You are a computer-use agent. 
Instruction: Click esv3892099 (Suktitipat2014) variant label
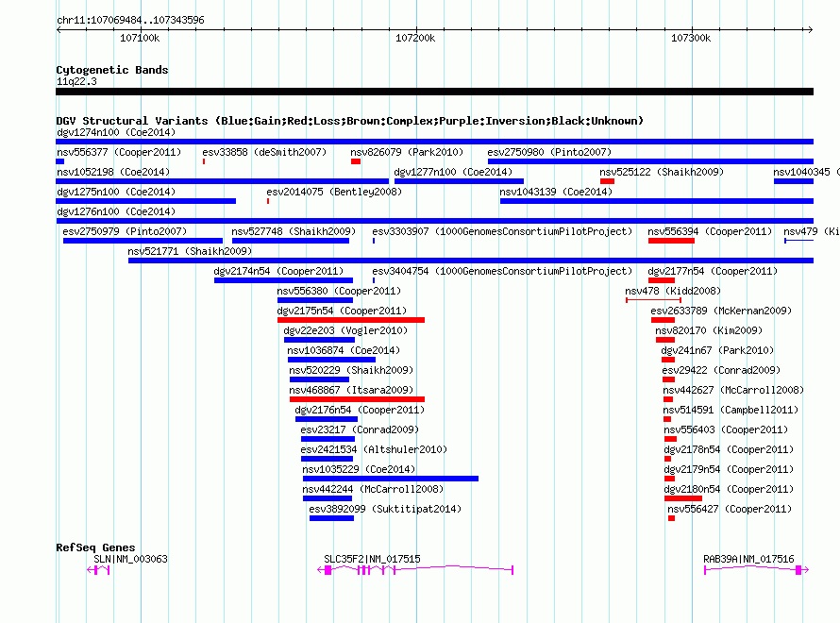(385, 509)
